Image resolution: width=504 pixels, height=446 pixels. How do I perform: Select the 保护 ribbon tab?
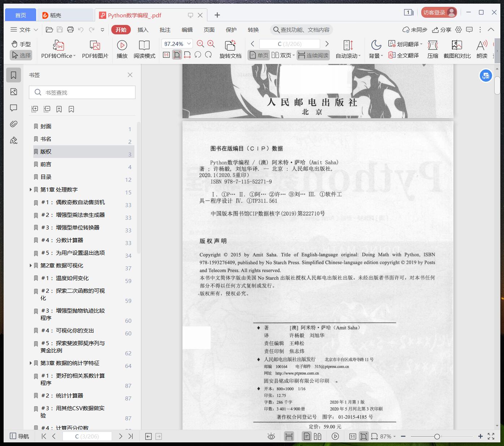[x=231, y=30]
